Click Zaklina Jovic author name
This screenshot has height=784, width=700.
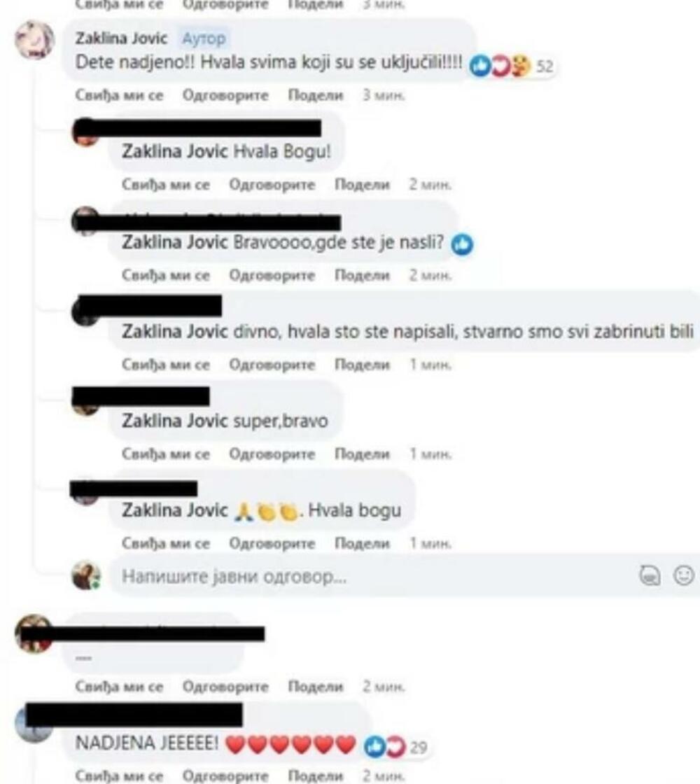pyautogui.click(x=121, y=38)
